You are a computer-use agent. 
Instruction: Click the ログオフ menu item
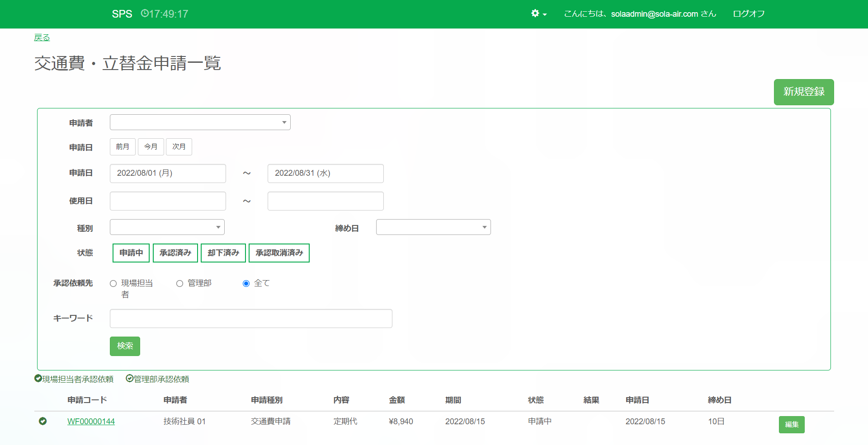pos(749,14)
